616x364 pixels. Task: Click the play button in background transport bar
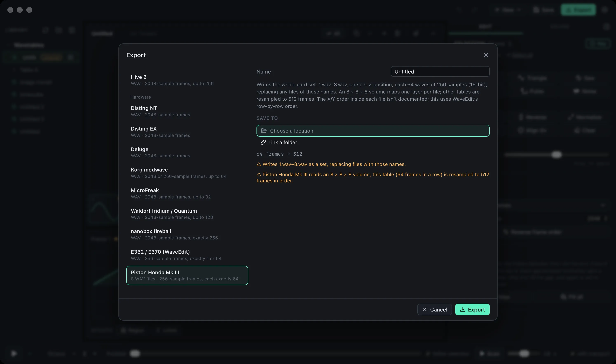[x=14, y=353]
